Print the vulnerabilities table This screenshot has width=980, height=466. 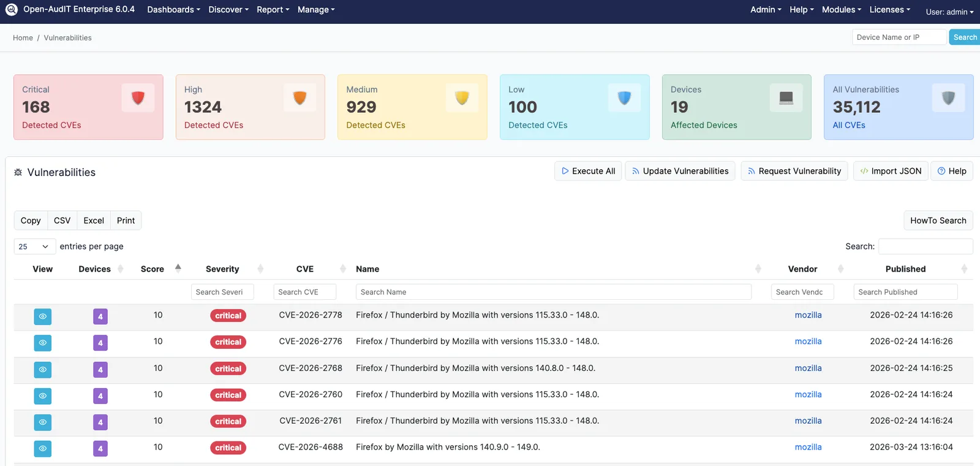126,221
